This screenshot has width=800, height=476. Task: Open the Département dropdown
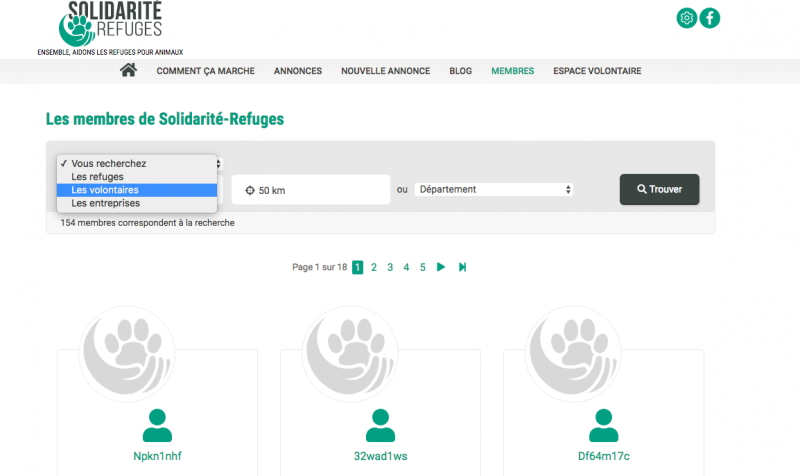point(494,189)
